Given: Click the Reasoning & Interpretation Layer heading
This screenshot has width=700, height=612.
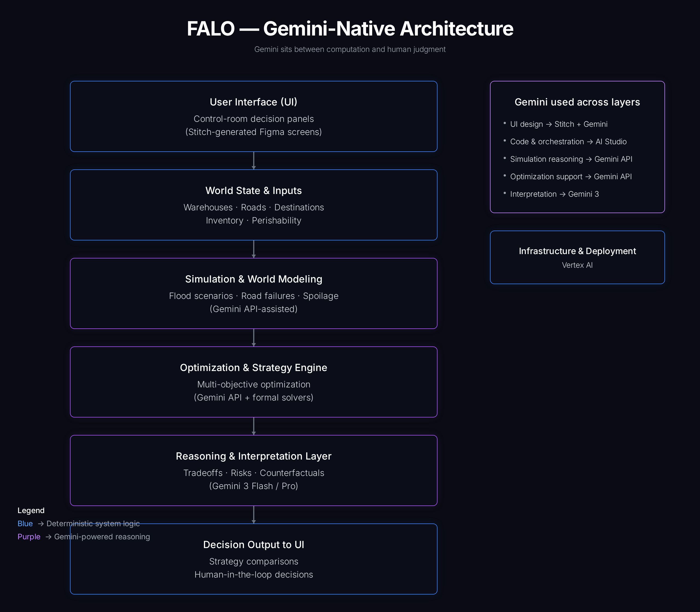Looking at the screenshot, I should 253,456.
